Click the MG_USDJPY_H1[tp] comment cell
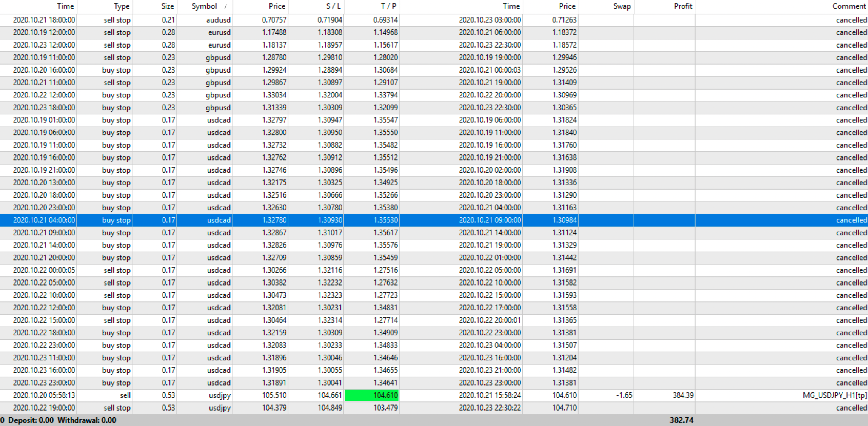 [x=834, y=395]
